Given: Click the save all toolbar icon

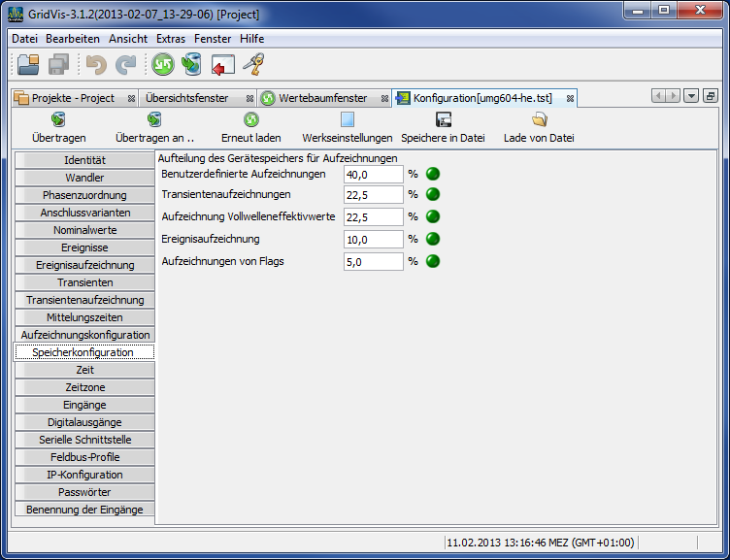Looking at the screenshot, I should point(58,65).
